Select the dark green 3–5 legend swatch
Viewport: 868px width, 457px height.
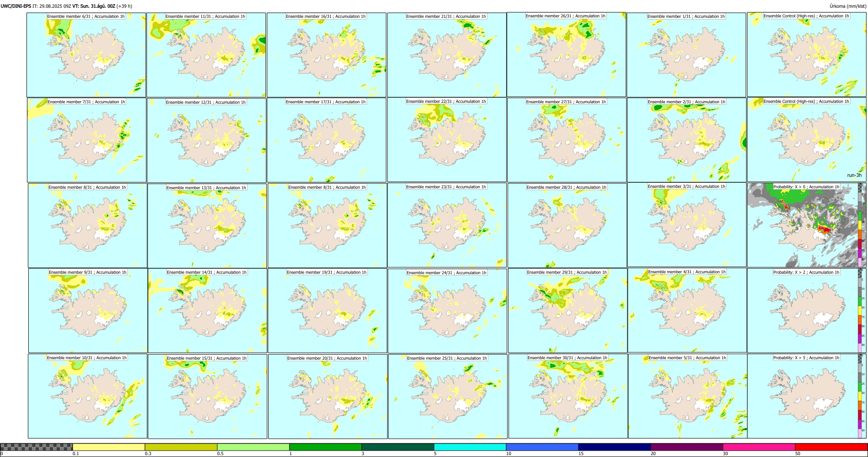(x=397, y=447)
